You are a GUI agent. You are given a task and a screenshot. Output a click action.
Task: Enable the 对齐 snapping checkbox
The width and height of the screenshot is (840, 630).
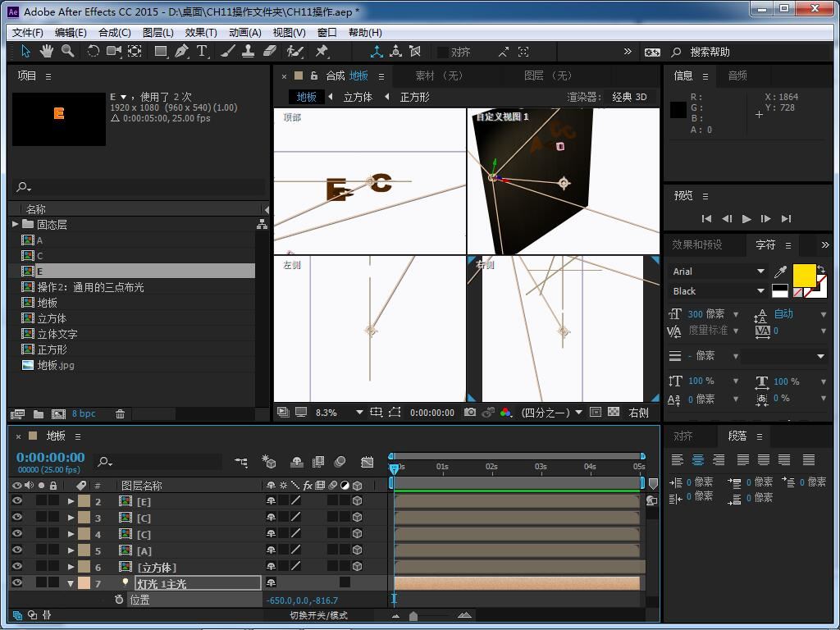[x=443, y=52]
